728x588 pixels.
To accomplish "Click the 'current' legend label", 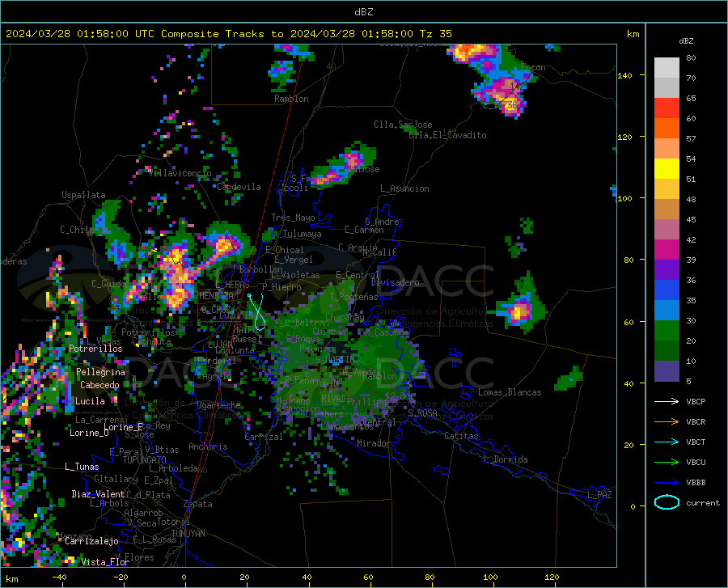I will point(703,502).
